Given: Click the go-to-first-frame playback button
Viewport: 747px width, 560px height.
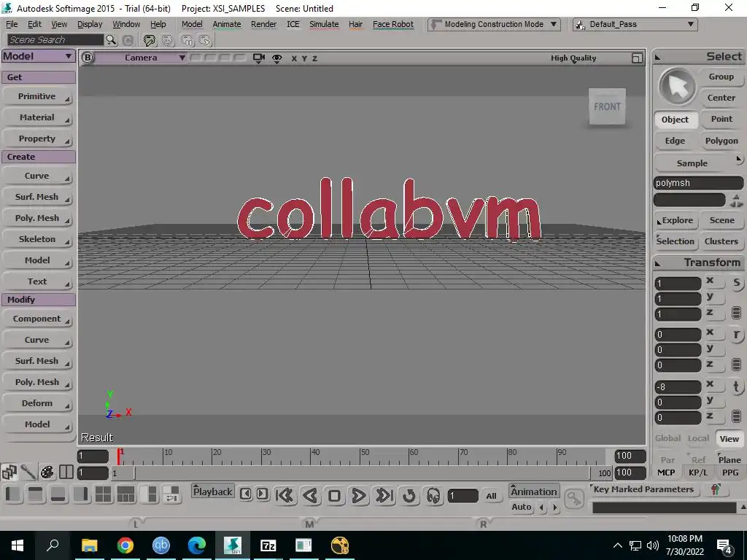Looking at the screenshot, I should click(285, 496).
